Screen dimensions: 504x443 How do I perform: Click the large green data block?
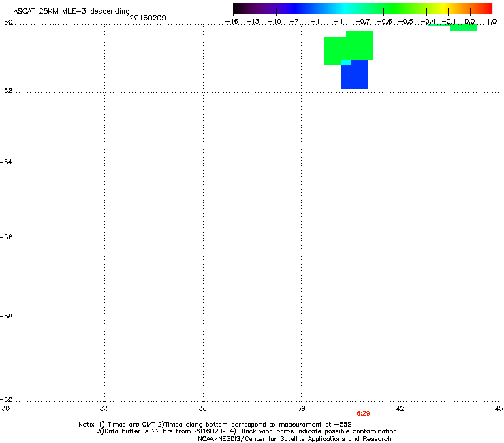click(349, 48)
